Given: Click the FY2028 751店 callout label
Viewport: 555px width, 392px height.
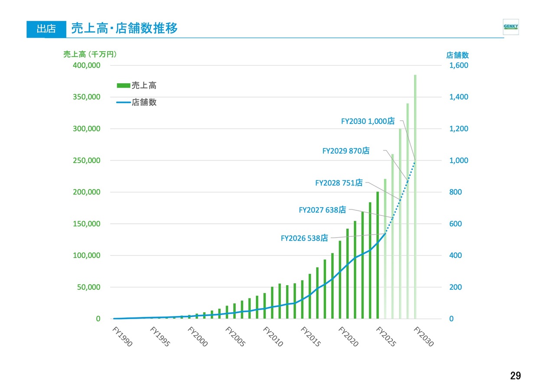Looking at the screenshot, I should (x=339, y=183).
